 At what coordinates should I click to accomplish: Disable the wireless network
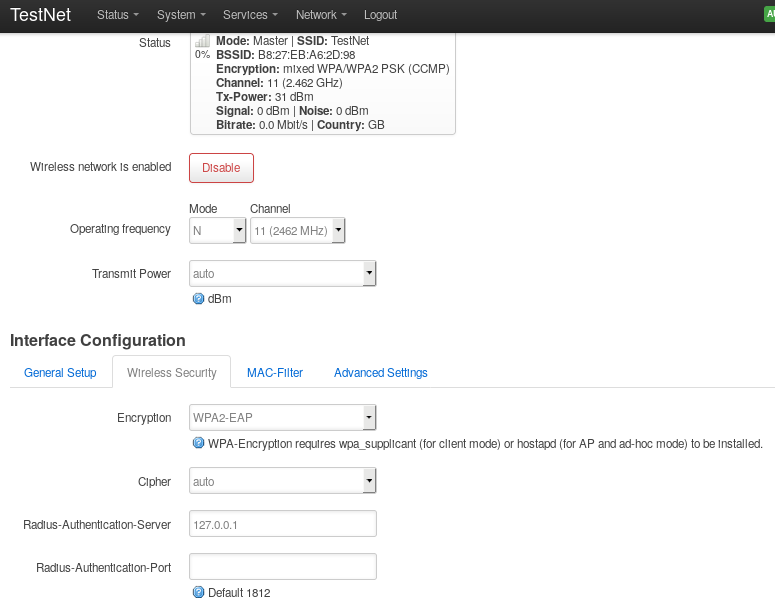221,168
